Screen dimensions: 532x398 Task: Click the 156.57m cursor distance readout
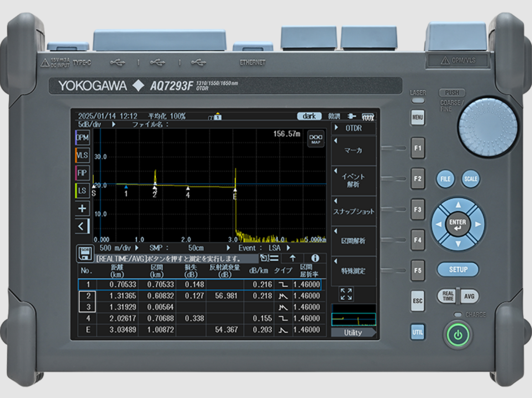tap(287, 134)
